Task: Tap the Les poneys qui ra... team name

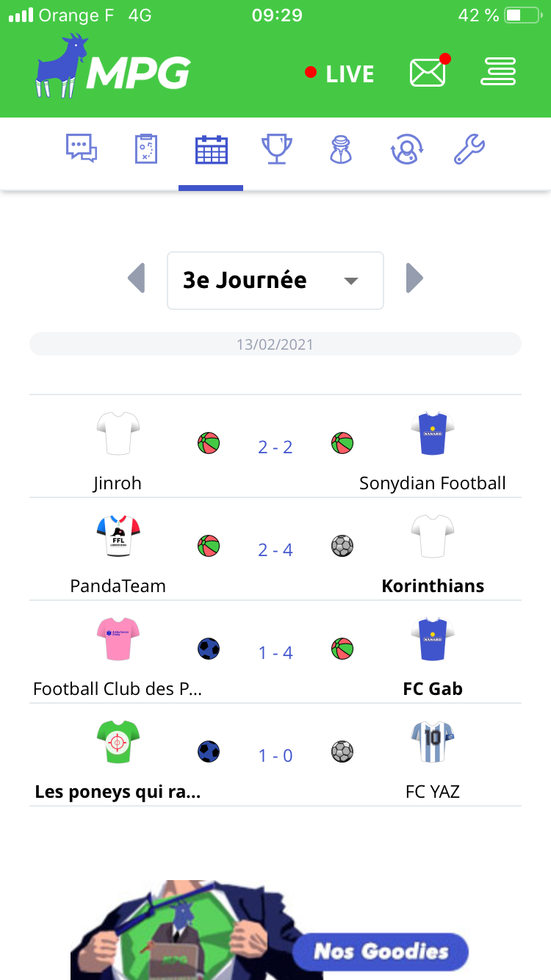Action: pyautogui.click(x=118, y=792)
